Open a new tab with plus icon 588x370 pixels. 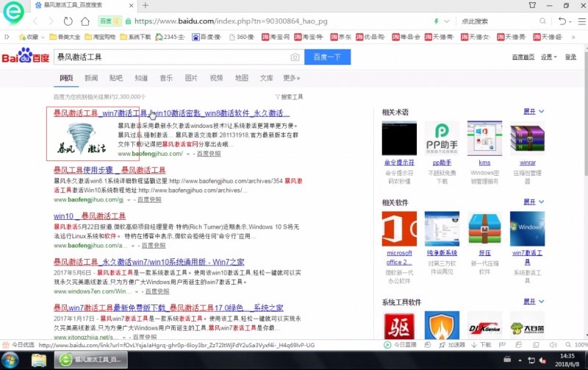click(x=146, y=5)
